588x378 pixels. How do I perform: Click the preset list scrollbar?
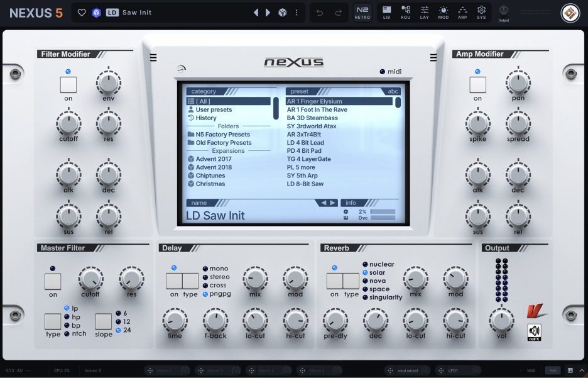click(398, 103)
